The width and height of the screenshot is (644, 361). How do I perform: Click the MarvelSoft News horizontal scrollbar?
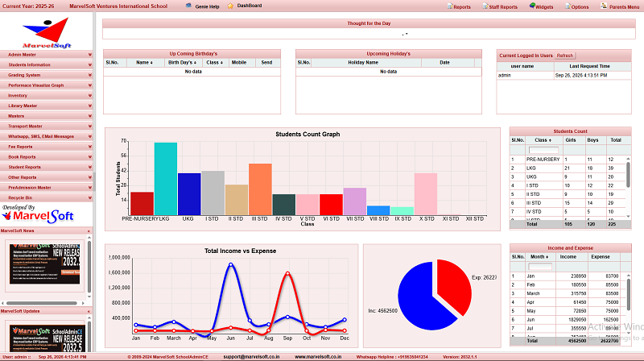42,303
